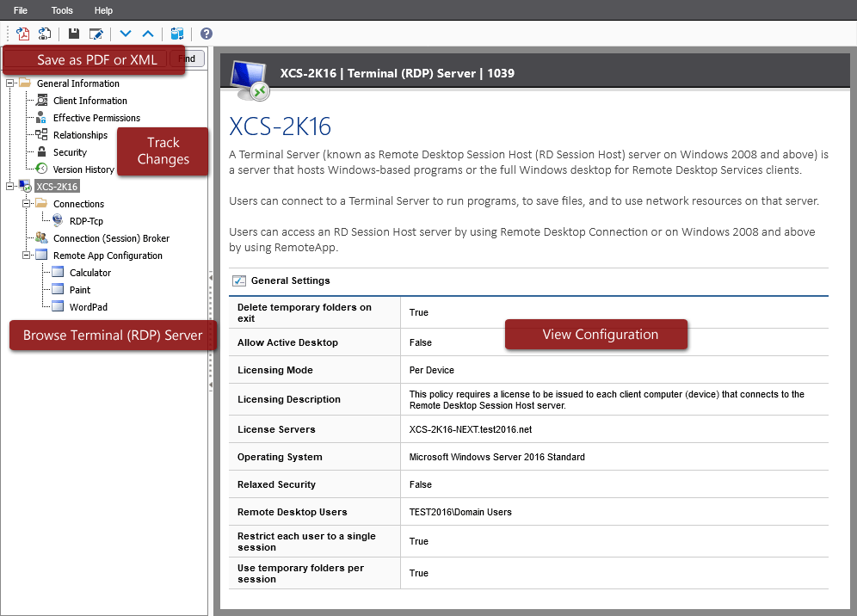Viewport: 857px width, 616px height.
Task: Click 'TEST2016\Domain Users' value
Action: pos(460,512)
